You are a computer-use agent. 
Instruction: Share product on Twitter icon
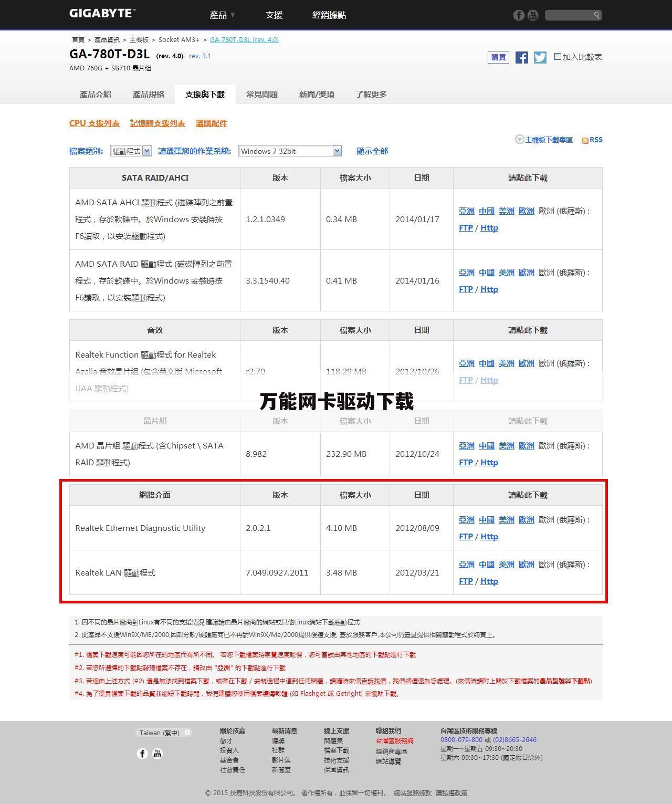(x=540, y=57)
